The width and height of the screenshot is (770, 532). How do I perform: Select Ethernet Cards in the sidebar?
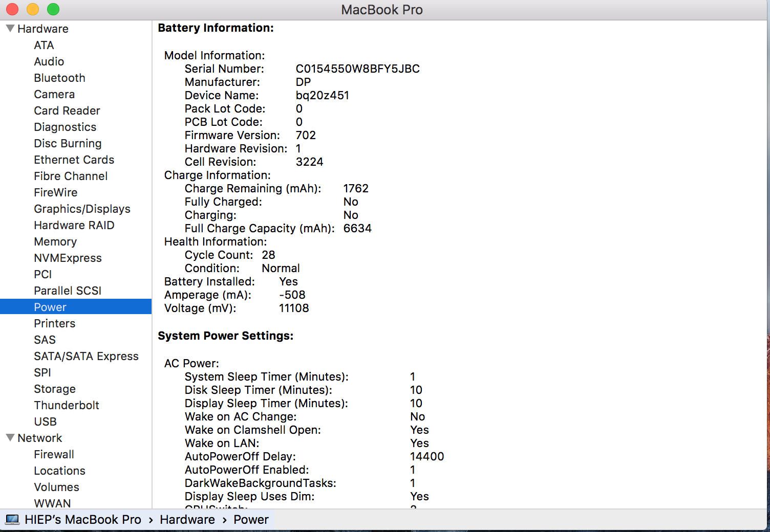pos(74,160)
